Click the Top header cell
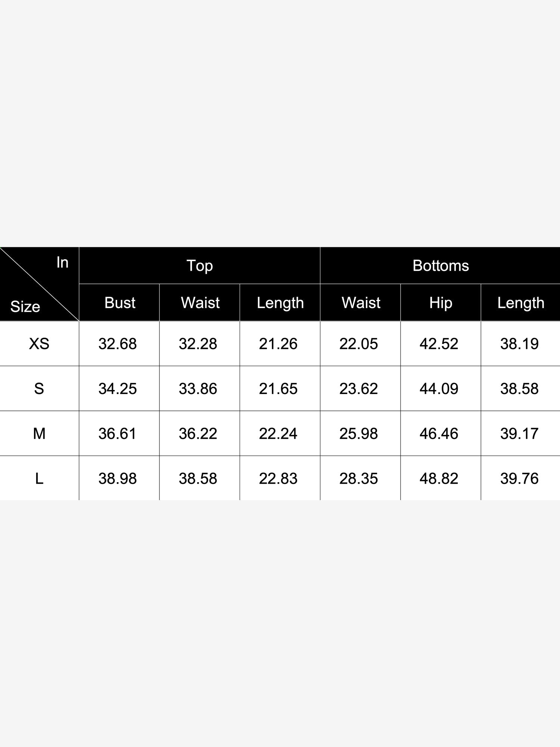The height and width of the screenshot is (747, 560). 200,266
